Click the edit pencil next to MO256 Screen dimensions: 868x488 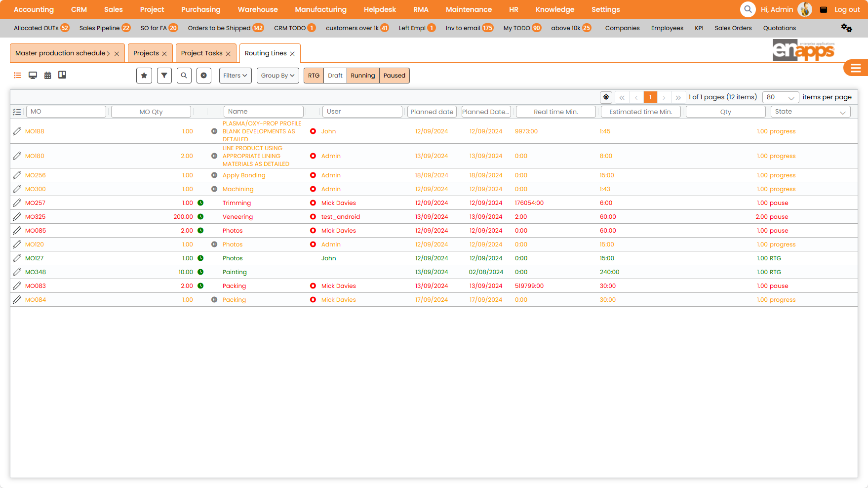point(17,175)
